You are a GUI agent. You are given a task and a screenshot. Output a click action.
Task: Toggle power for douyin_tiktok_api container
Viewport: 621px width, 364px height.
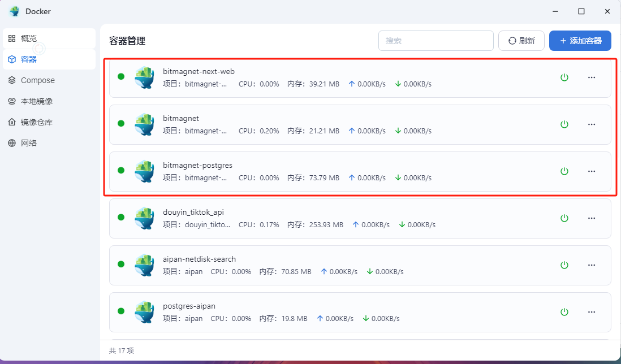564,218
